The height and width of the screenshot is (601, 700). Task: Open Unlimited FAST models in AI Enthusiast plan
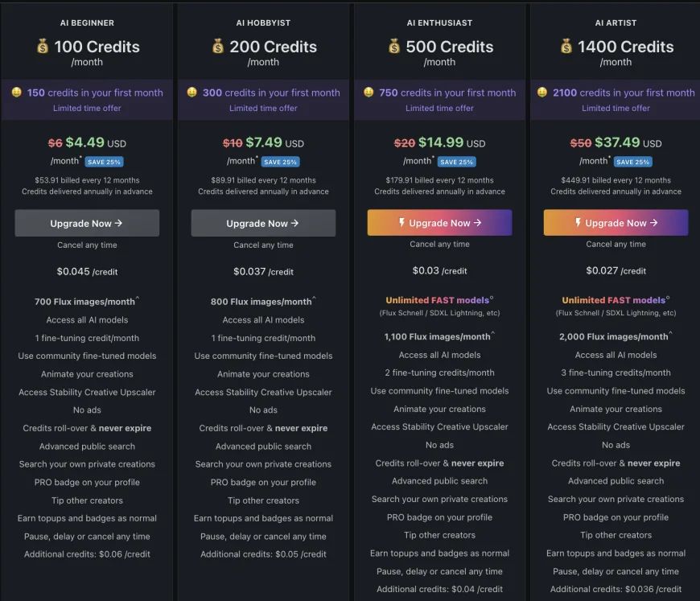[438, 300]
